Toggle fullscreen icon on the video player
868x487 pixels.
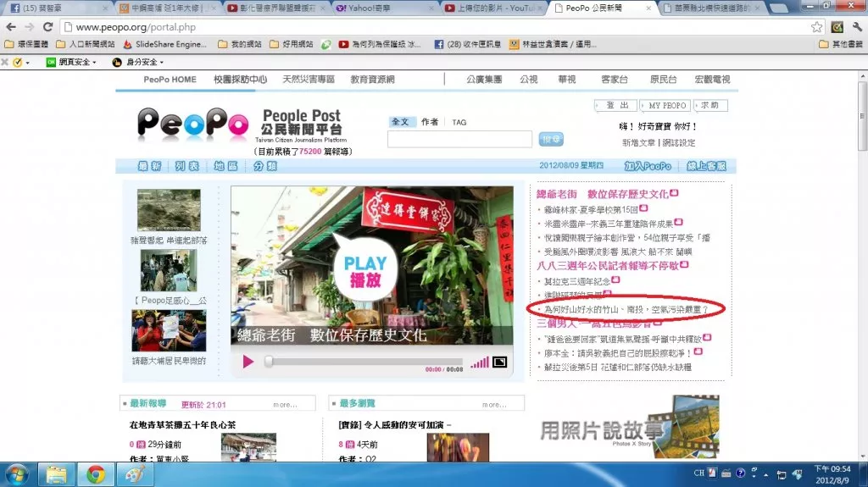(499, 362)
